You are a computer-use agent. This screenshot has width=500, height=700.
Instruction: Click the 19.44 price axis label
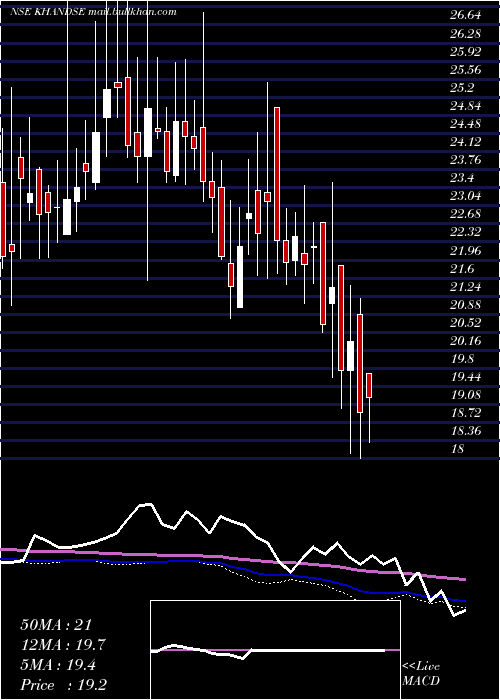point(465,378)
